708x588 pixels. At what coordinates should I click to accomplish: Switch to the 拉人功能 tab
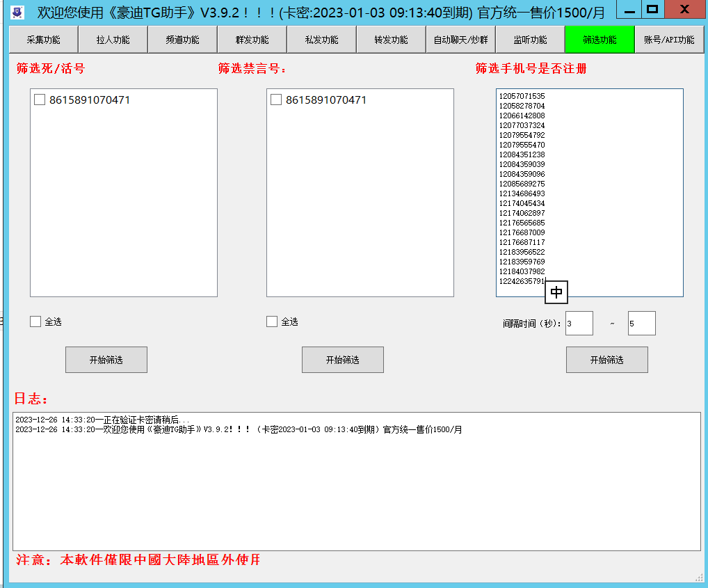tap(113, 40)
